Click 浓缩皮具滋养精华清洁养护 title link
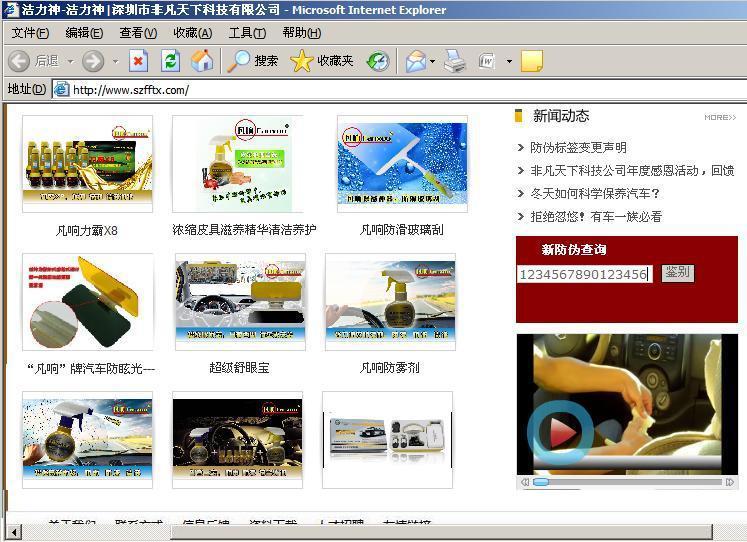747x542 pixels. click(x=244, y=230)
